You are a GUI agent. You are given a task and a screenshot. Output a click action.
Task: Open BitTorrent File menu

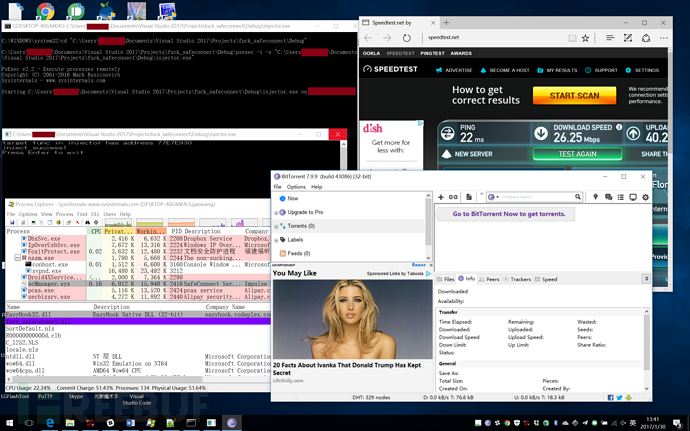click(x=277, y=187)
